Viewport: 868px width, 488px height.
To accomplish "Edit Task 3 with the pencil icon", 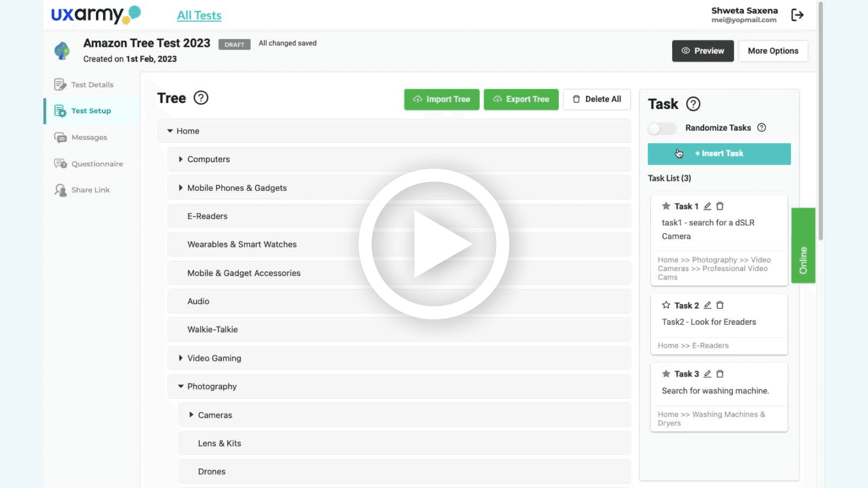I will coord(708,374).
